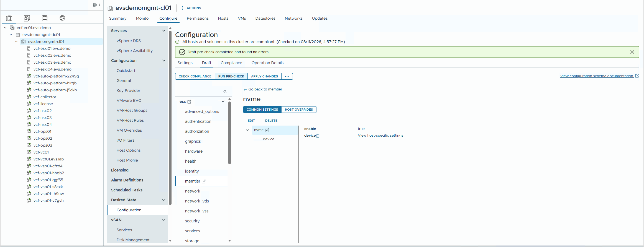Follow Go back to memtier link
Viewport: 644px width, 247px height.
265,89
